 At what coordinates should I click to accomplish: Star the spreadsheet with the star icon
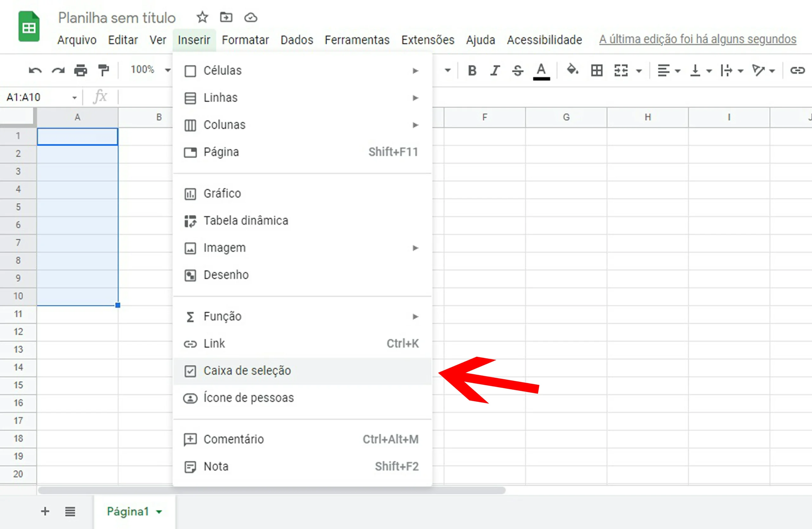(202, 17)
